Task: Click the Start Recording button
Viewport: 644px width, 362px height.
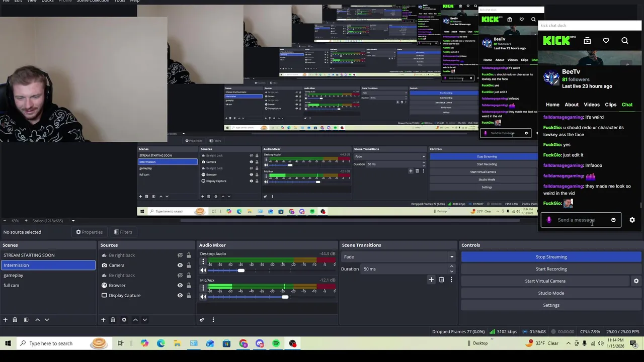Action: coord(551,269)
